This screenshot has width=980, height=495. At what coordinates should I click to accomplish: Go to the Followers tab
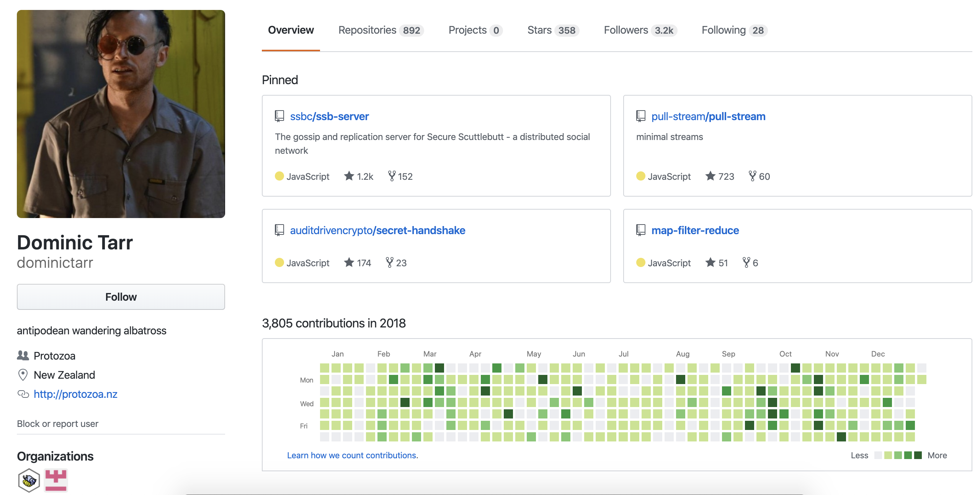(x=640, y=30)
